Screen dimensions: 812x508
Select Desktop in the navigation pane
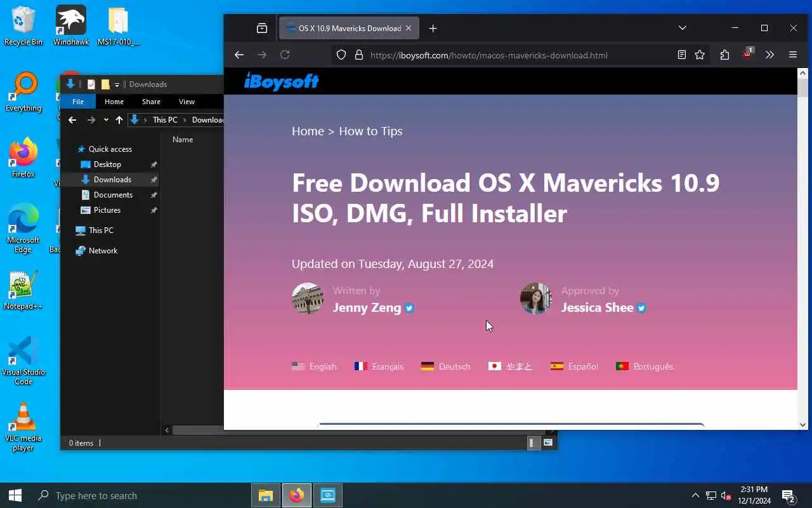[x=107, y=164]
